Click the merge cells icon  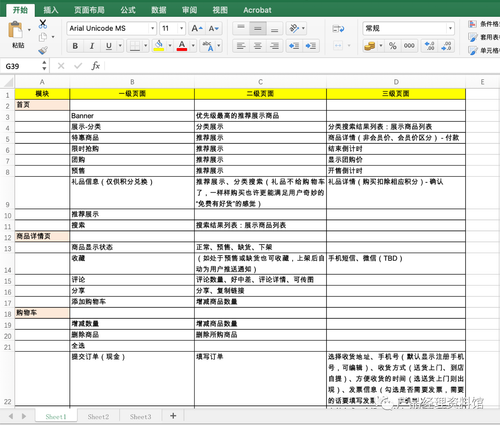(x=338, y=45)
